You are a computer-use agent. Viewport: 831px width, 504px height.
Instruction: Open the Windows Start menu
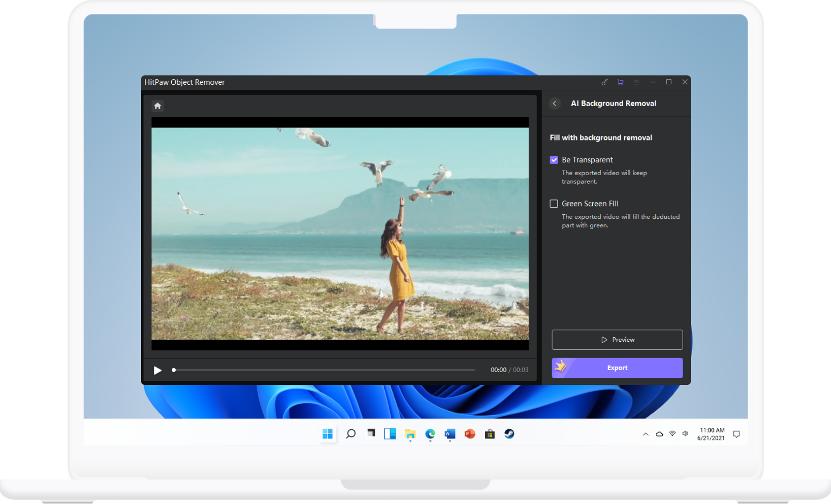pyautogui.click(x=327, y=434)
